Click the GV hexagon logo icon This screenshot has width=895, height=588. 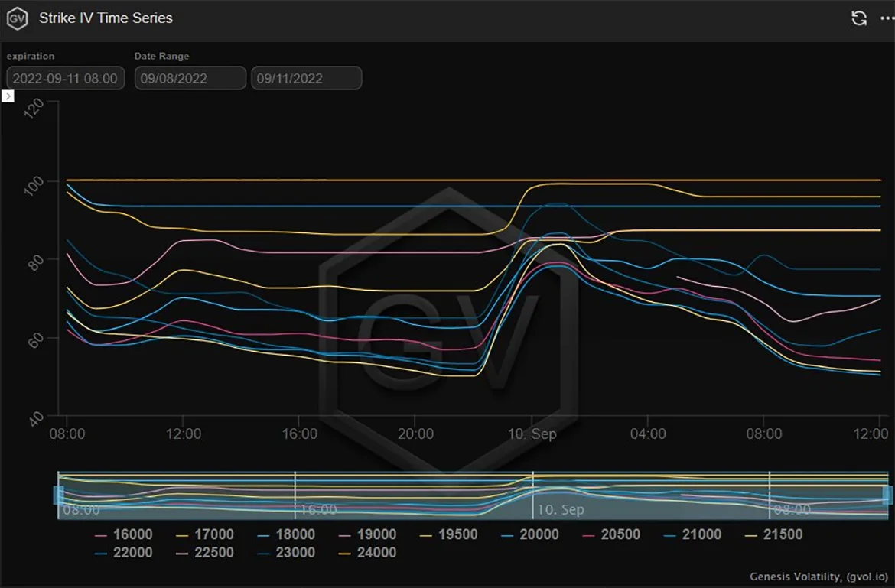[17, 18]
